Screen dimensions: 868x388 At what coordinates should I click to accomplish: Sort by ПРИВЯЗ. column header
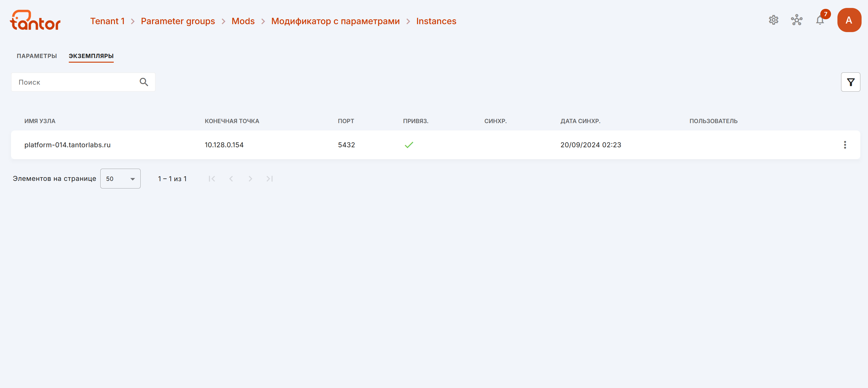tap(416, 121)
